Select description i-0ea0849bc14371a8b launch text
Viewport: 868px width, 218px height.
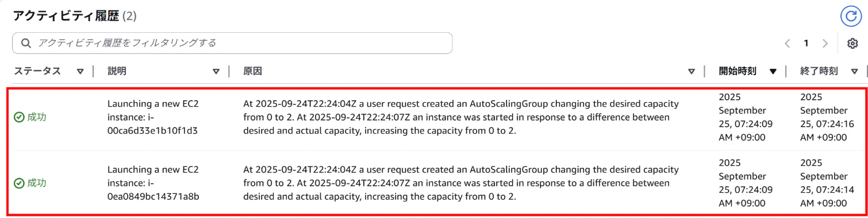pyautogui.click(x=154, y=183)
